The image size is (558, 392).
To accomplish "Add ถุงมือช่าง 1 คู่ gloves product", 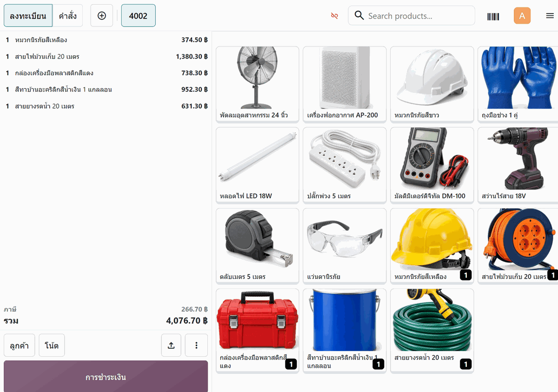I will [x=518, y=85].
